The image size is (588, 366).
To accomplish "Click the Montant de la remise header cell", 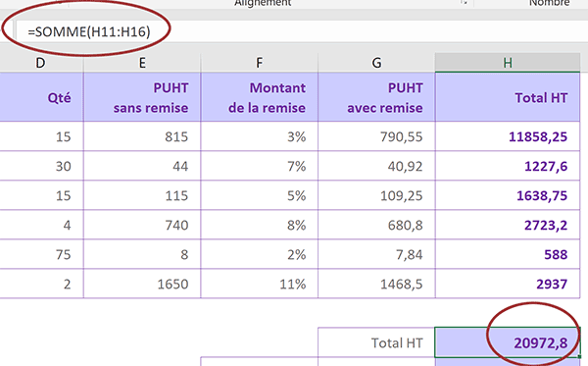I will tap(259, 97).
